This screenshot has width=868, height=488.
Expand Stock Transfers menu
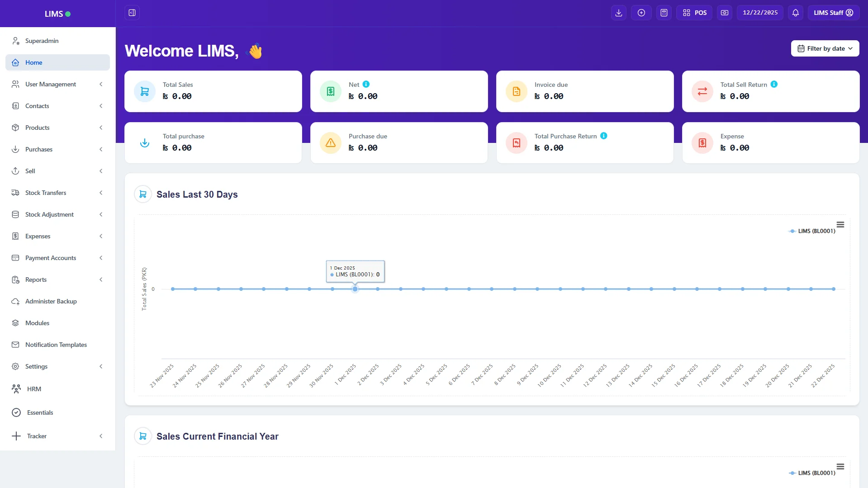58,193
